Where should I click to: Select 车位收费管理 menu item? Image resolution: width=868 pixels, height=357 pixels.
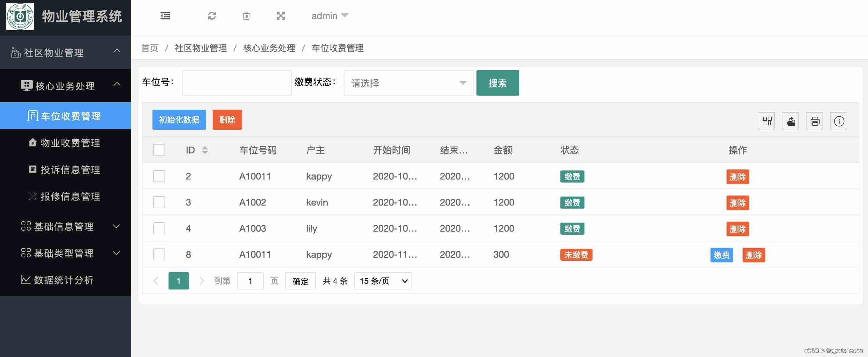coord(66,116)
